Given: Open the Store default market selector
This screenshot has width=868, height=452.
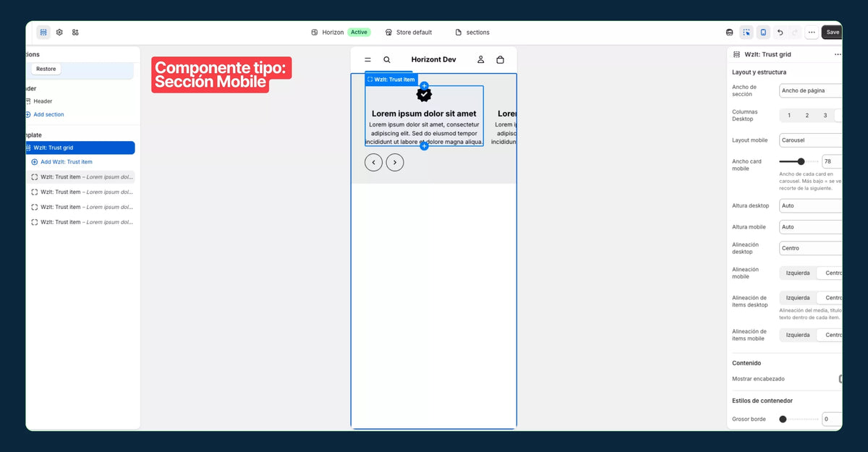Looking at the screenshot, I should click(x=409, y=33).
